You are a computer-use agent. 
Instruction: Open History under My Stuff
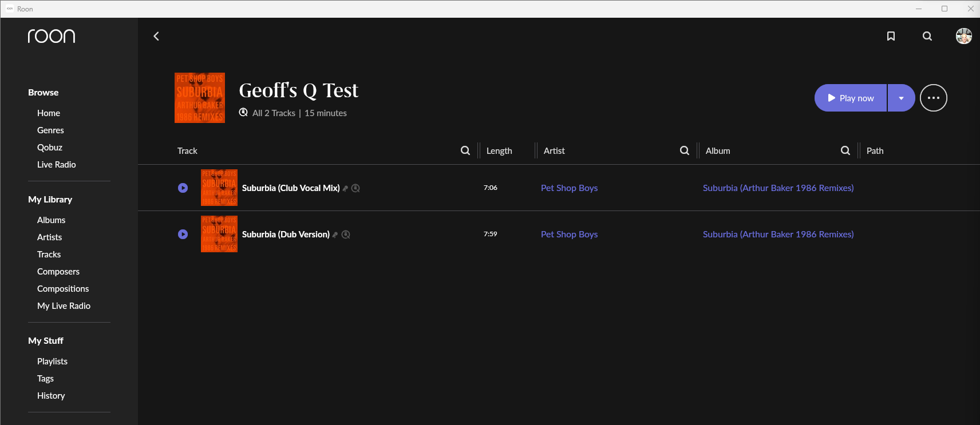[x=51, y=396]
